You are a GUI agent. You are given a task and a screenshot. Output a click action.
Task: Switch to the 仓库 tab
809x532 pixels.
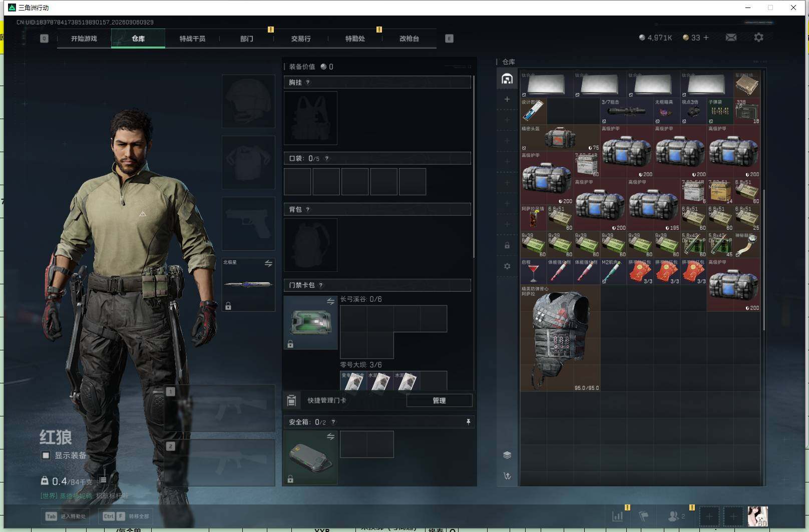pos(138,39)
